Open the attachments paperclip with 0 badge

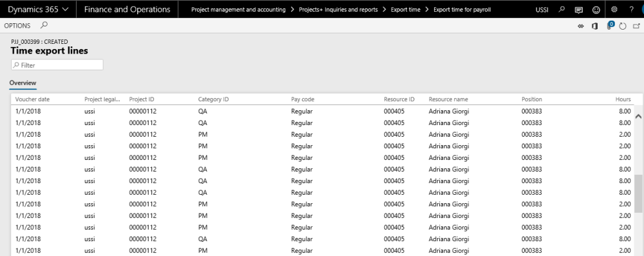610,26
